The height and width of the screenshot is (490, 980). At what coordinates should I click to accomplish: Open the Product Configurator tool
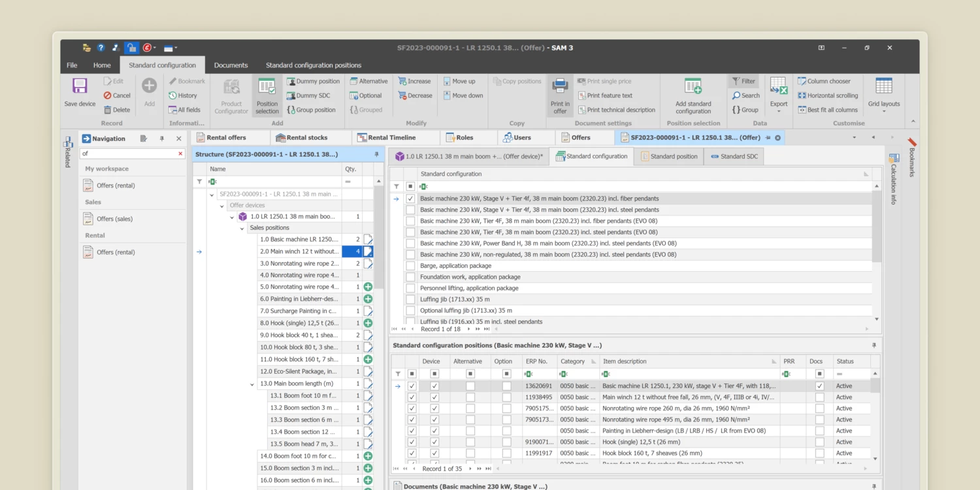click(231, 88)
